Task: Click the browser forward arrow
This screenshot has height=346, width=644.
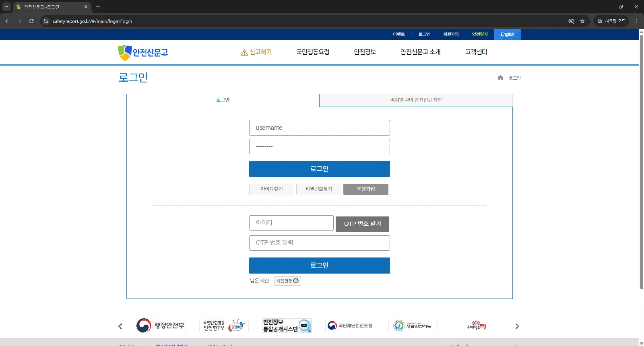Action: click(19, 21)
